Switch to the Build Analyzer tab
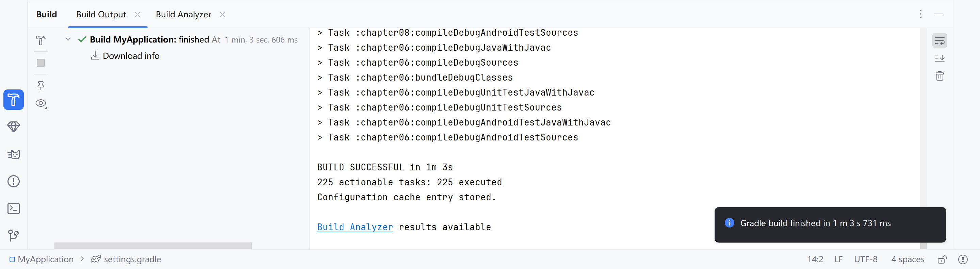The image size is (980, 269). 183,14
